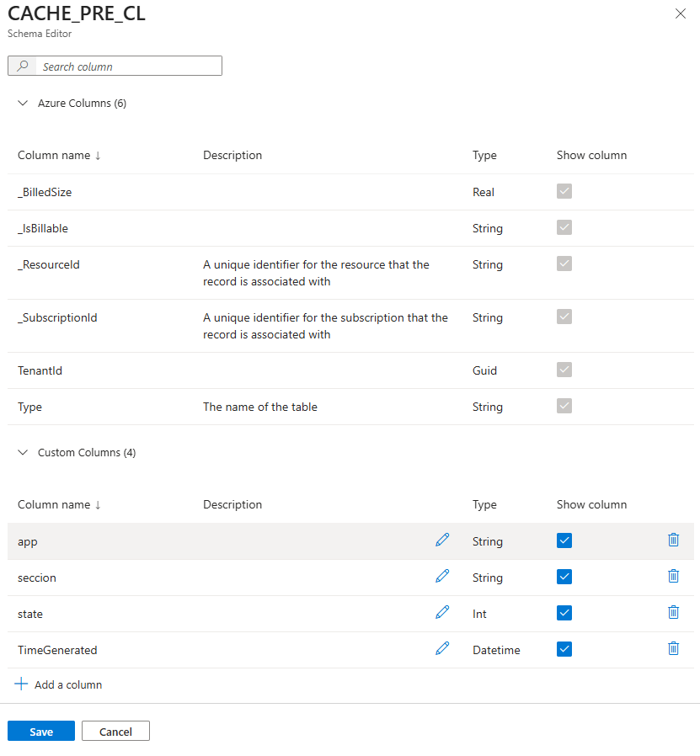Sort Custom Columns by Column name header
Image resolution: width=700 pixels, height=756 pixels.
click(x=59, y=504)
